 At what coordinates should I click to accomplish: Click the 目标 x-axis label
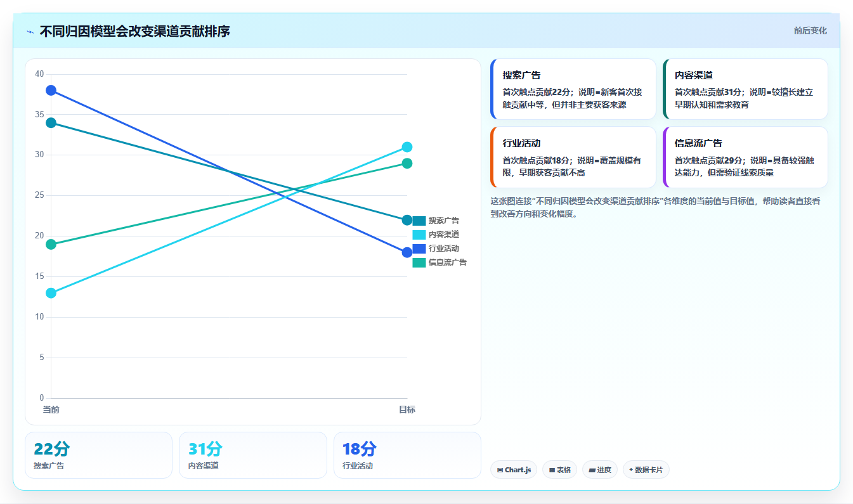[x=407, y=410]
